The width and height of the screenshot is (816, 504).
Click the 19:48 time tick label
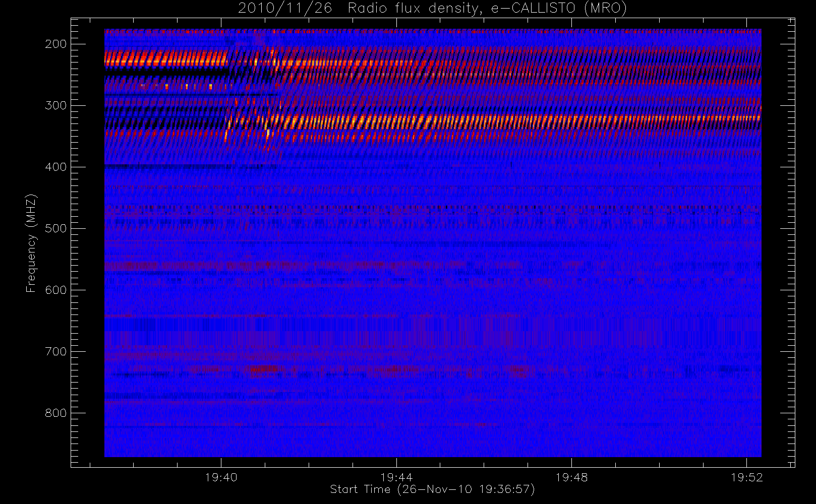(x=571, y=477)
